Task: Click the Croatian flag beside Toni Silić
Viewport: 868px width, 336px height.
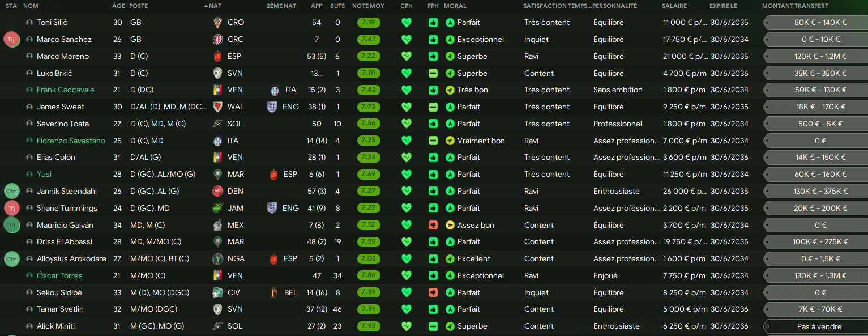Action: coord(218,23)
